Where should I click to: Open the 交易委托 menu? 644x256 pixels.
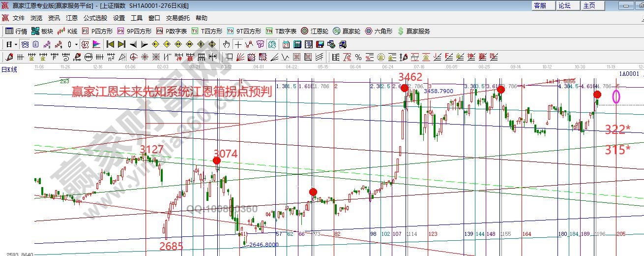177,18
